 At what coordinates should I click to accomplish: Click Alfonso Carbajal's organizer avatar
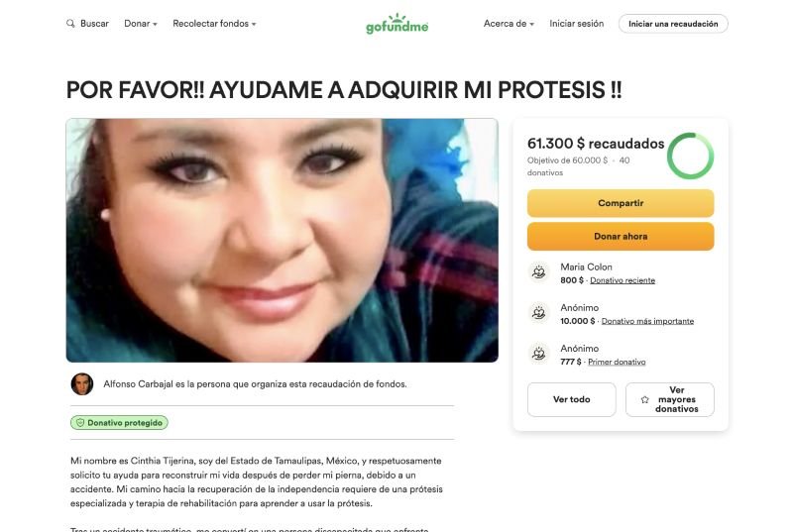click(82, 384)
